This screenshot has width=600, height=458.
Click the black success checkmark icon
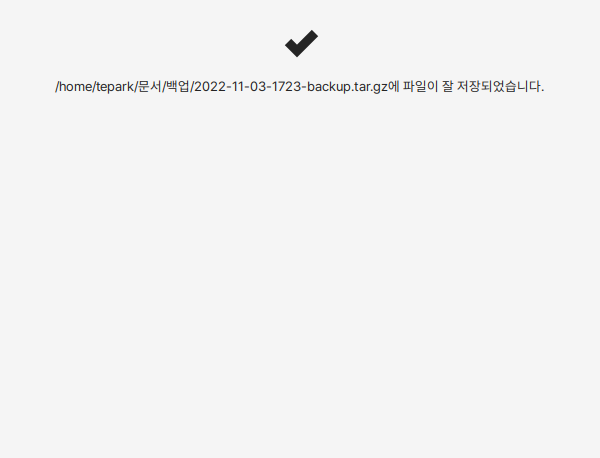302,44
